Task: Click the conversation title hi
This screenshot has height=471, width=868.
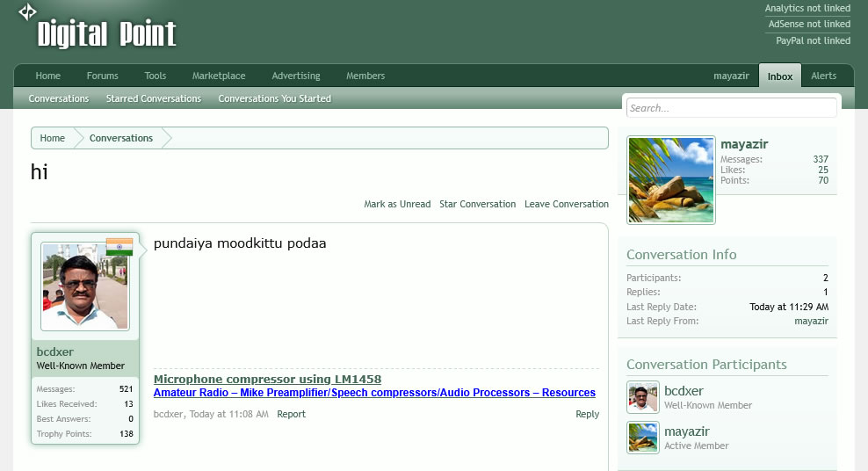Action: (x=40, y=172)
